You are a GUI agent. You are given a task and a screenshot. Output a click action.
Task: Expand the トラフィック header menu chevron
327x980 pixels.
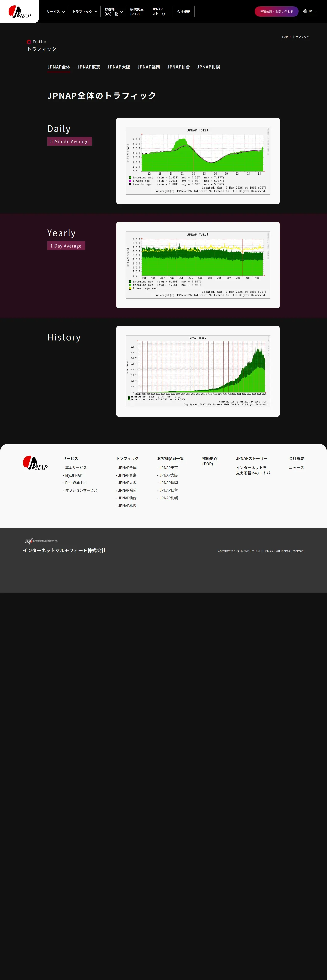pos(96,12)
